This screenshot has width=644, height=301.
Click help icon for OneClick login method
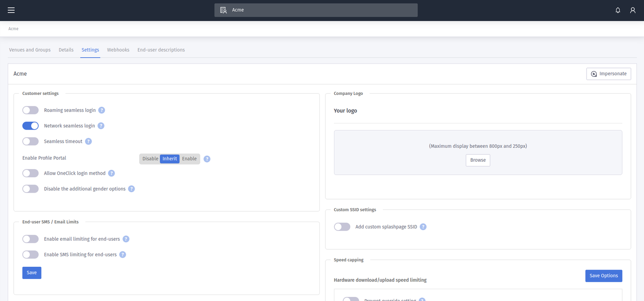[x=111, y=173]
